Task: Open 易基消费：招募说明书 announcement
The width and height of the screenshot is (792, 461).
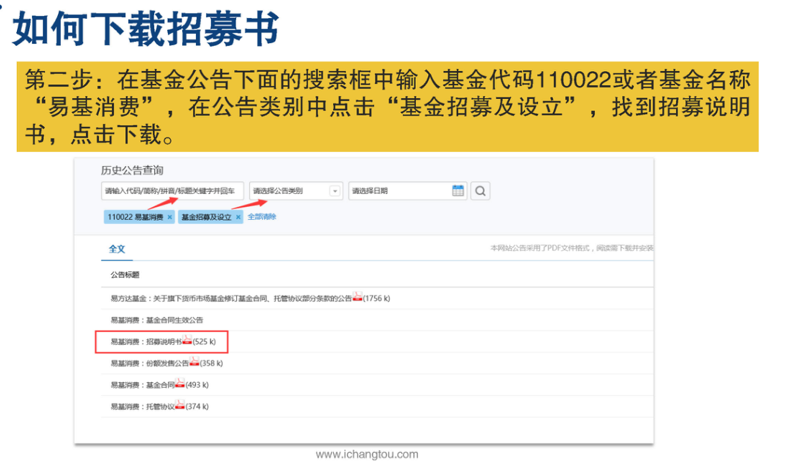Action: point(146,342)
